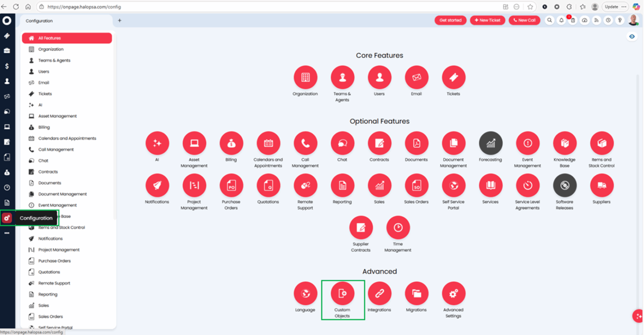Viewport: 644px width, 335px height.
Task: Open the user avatar in top right
Action: tap(633, 20)
